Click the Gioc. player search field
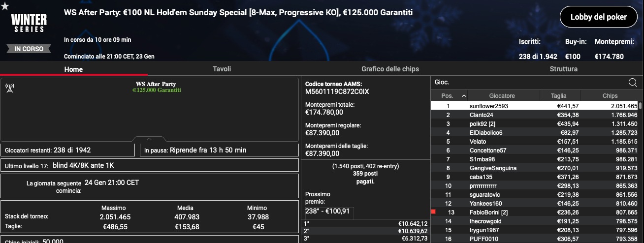Screen dimensions: 644x243 (x=529, y=83)
